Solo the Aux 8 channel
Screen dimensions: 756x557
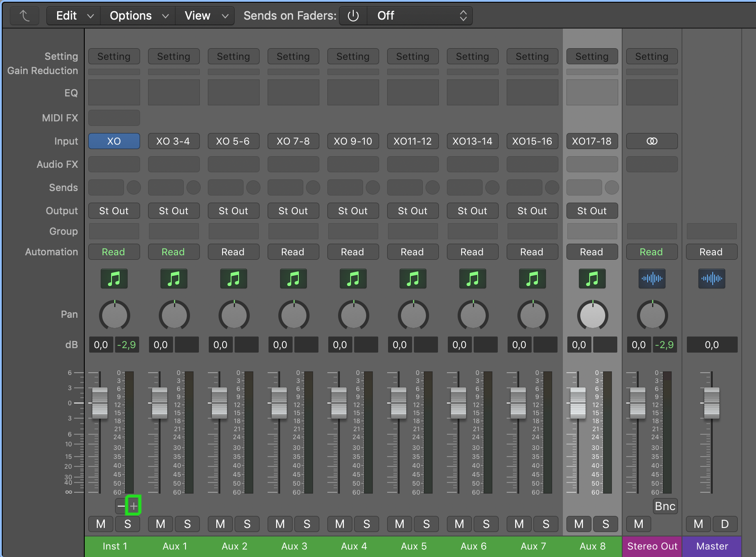[x=606, y=524]
